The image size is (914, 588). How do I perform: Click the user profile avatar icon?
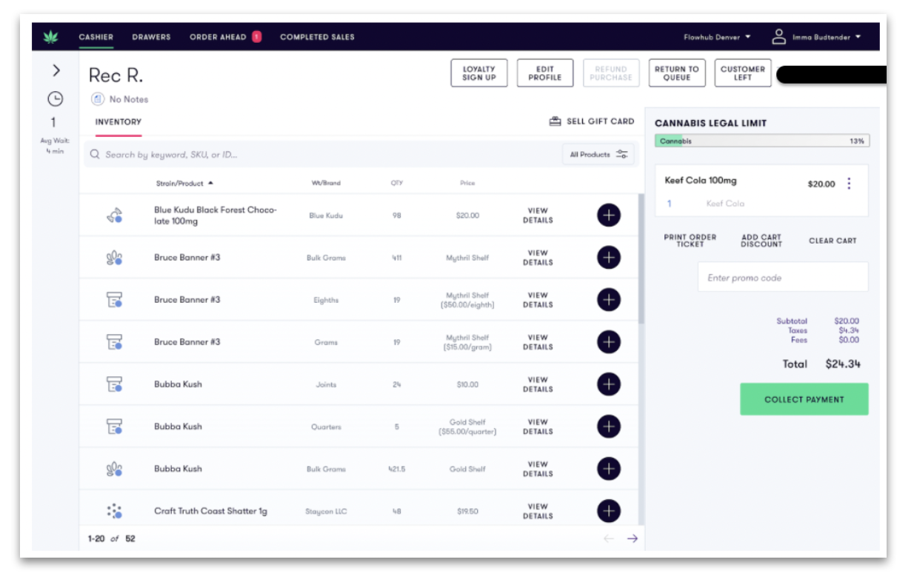coord(778,36)
